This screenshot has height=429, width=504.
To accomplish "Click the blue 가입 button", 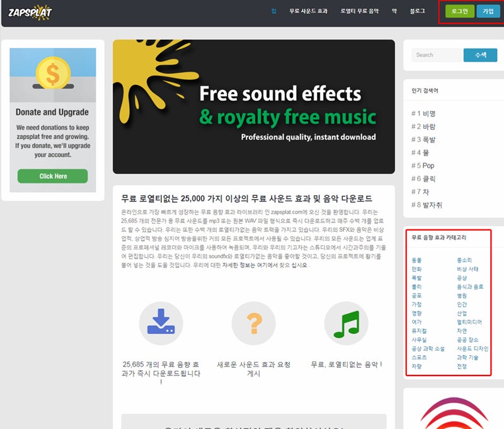I will [488, 11].
